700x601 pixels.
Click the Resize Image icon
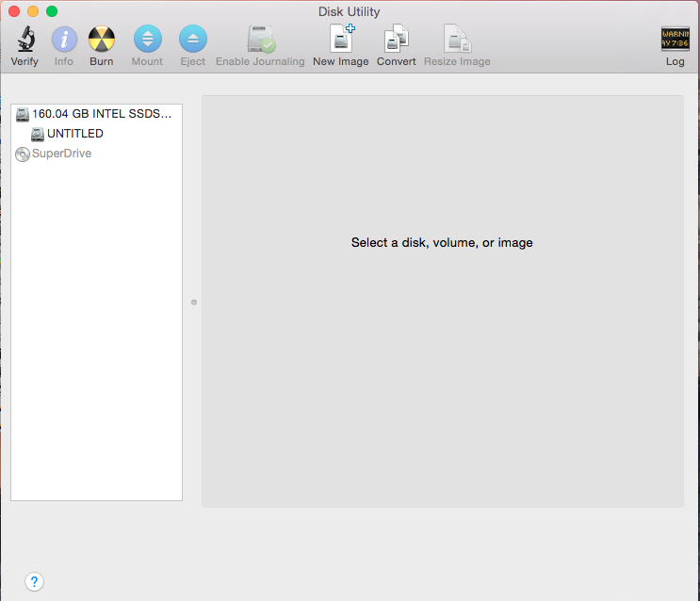click(457, 39)
